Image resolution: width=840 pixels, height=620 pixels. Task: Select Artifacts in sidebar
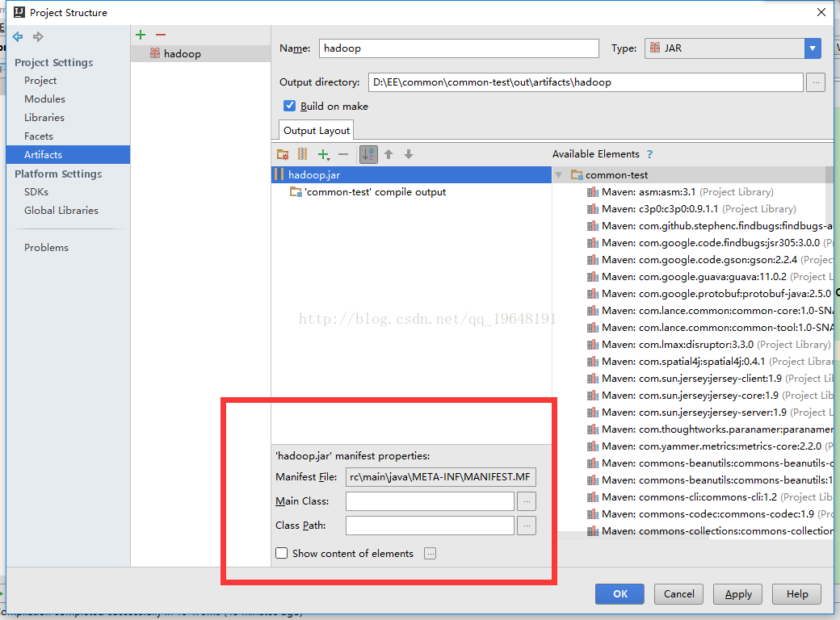tap(68, 155)
